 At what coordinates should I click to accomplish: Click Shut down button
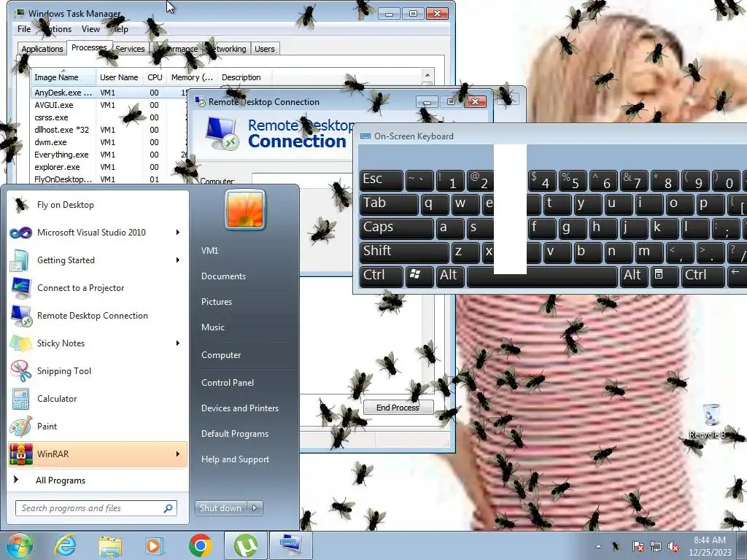pos(220,508)
